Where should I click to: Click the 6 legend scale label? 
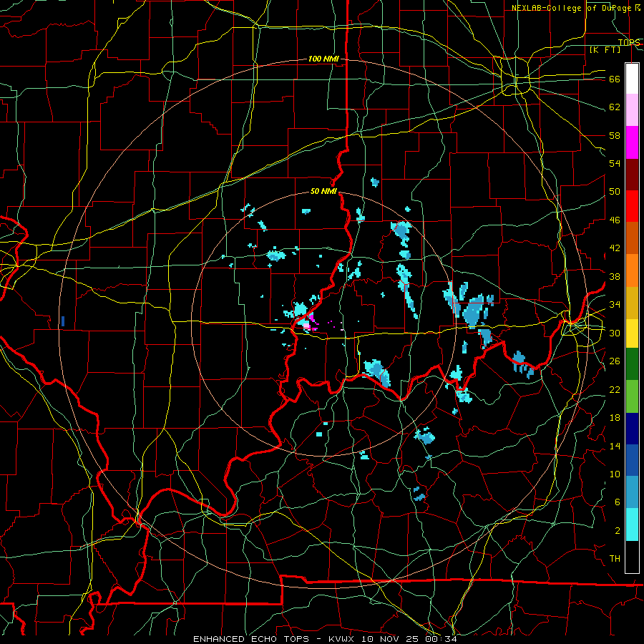(x=618, y=502)
